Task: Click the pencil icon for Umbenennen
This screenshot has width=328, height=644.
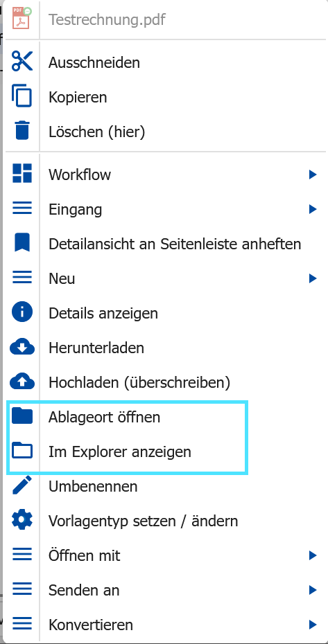Action: coord(21,486)
